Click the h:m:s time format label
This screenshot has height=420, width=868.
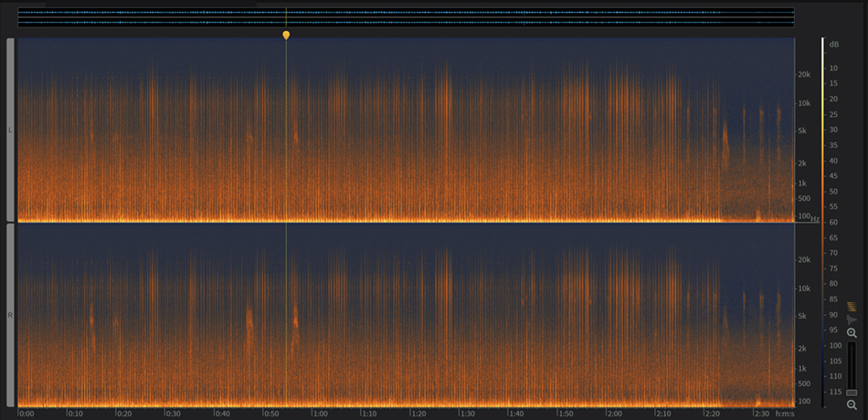[784, 414]
